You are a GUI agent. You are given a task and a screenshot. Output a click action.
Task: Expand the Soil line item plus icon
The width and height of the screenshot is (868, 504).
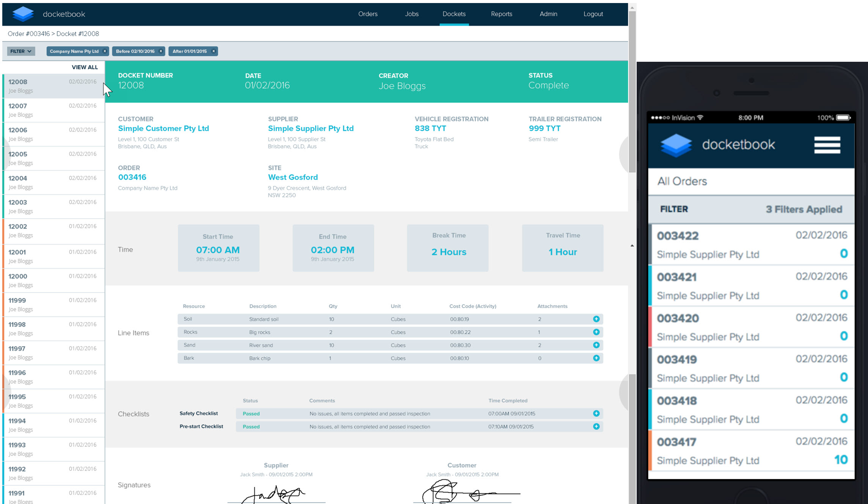[x=596, y=319]
